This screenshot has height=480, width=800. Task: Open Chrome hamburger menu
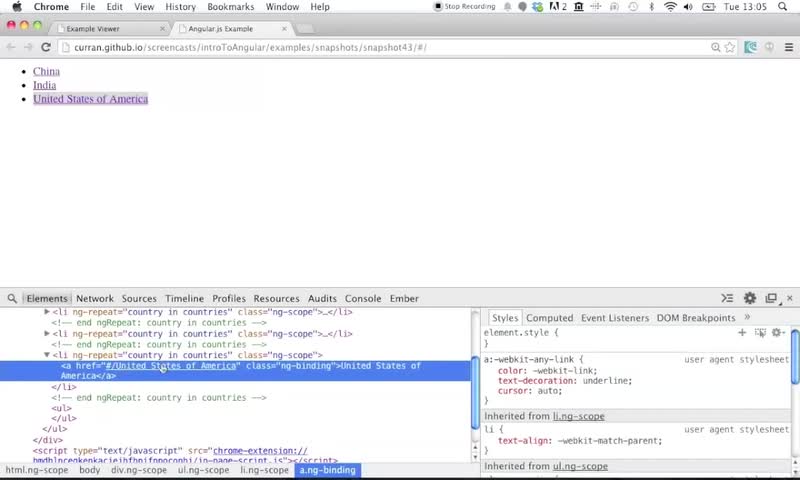(789, 47)
